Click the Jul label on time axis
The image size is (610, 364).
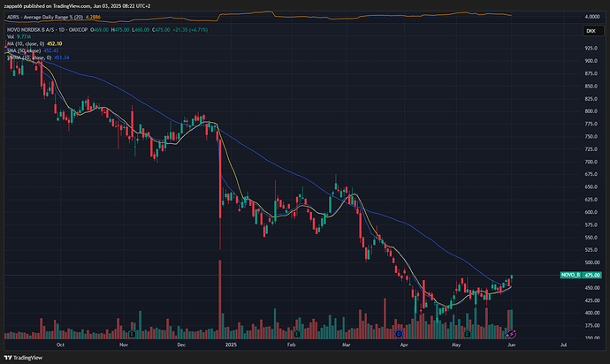tap(563, 345)
